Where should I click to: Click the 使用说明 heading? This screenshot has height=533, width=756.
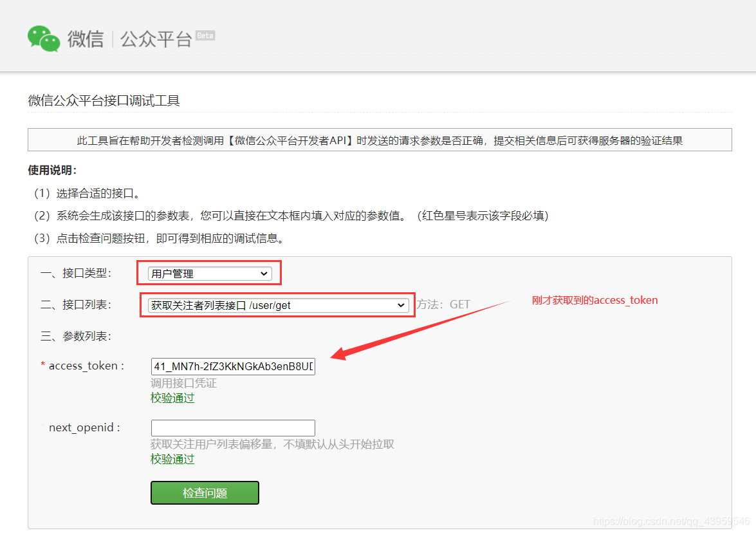point(52,171)
